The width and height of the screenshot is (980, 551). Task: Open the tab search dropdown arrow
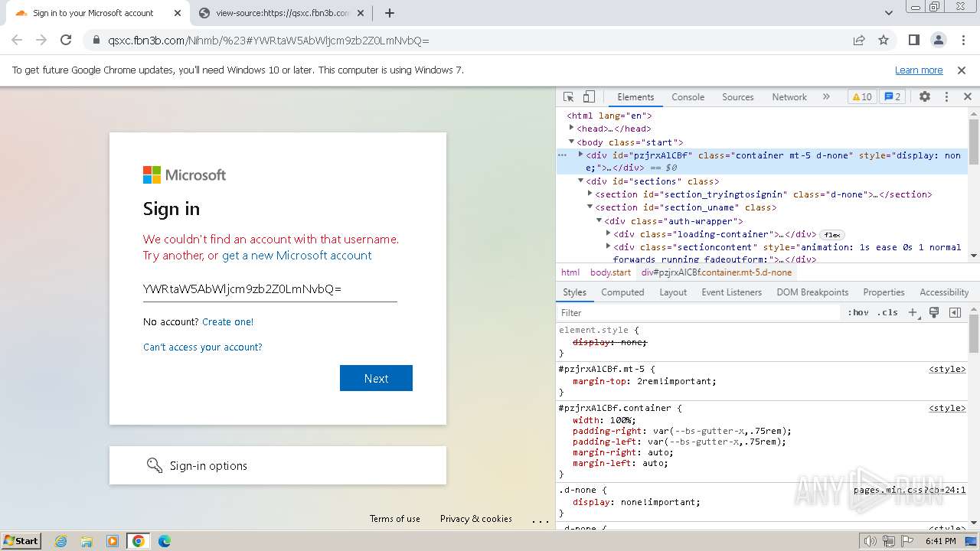(888, 13)
